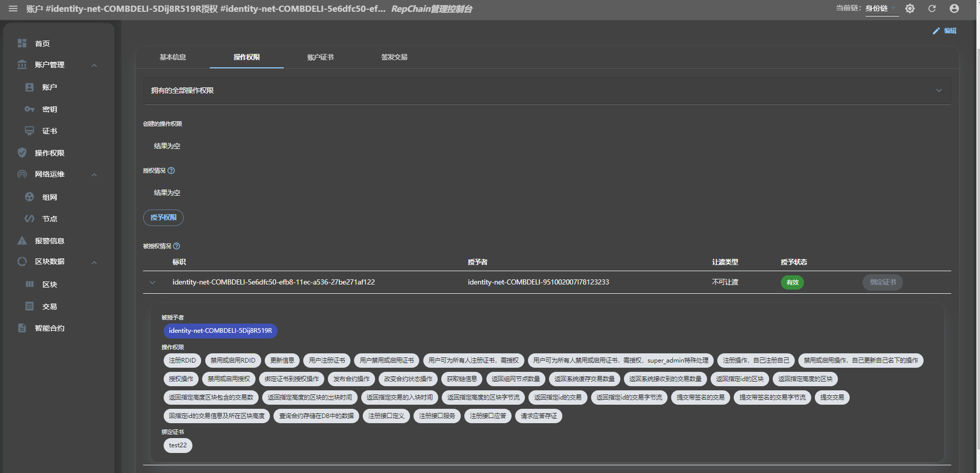This screenshot has height=473, width=980.
Task: Click the 授权操作 permission chip
Action: click(x=181, y=379)
